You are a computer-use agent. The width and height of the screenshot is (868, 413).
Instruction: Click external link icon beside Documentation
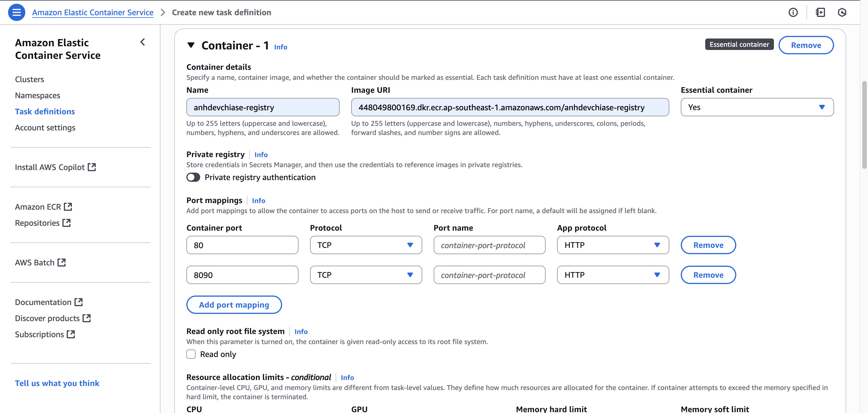click(x=79, y=302)
